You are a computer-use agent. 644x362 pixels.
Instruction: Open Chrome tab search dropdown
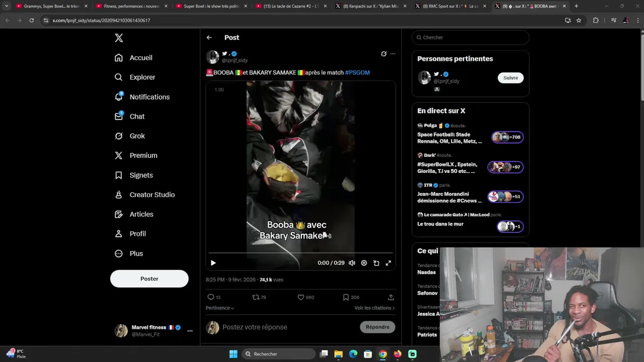[7, 6]
